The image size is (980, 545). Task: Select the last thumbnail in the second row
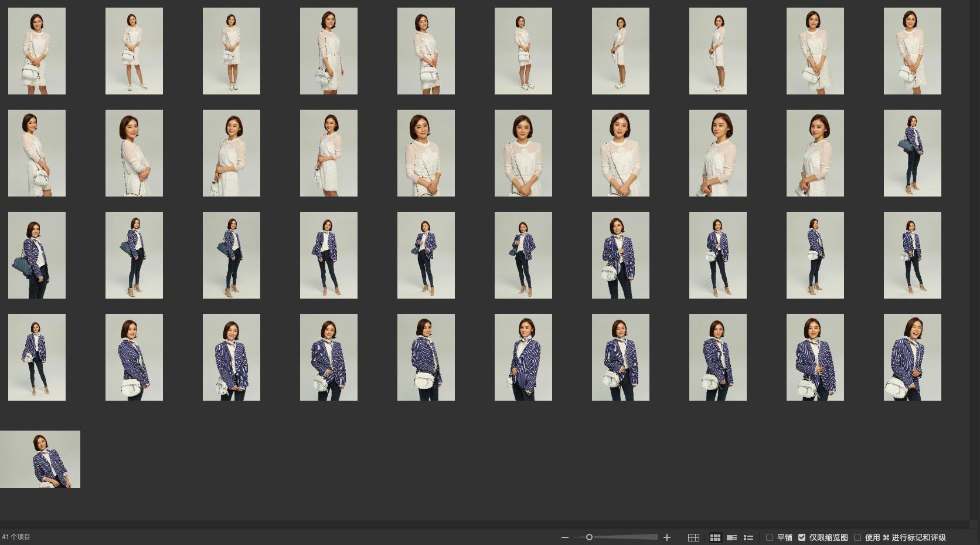tap(912, 153)
